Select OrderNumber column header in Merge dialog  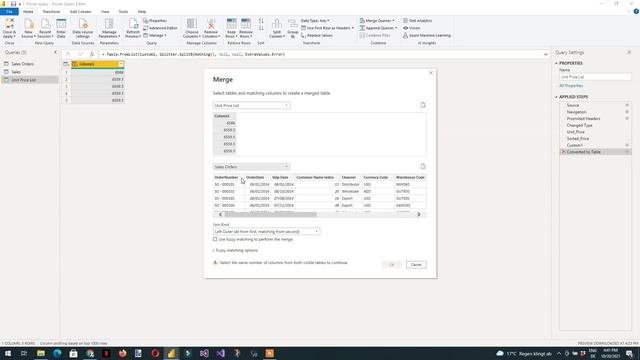click(x=226, y=178)
